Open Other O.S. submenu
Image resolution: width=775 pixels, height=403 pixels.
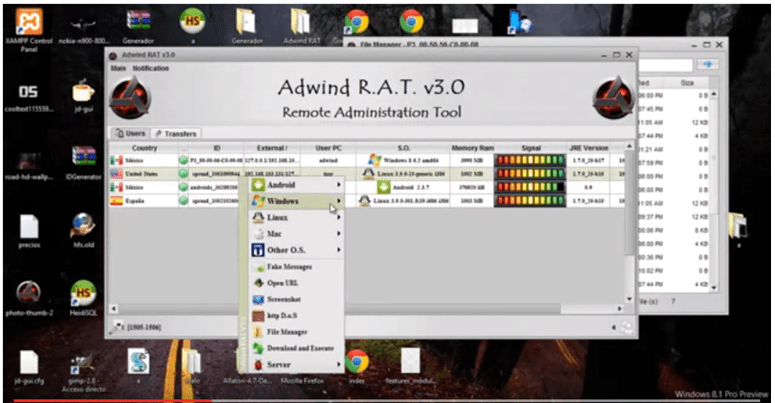(296, 250)
